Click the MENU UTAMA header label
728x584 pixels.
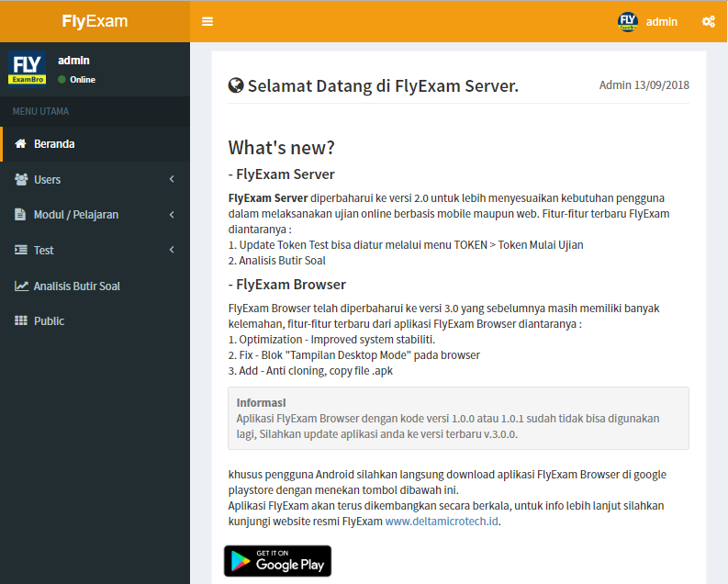(40, 111)
